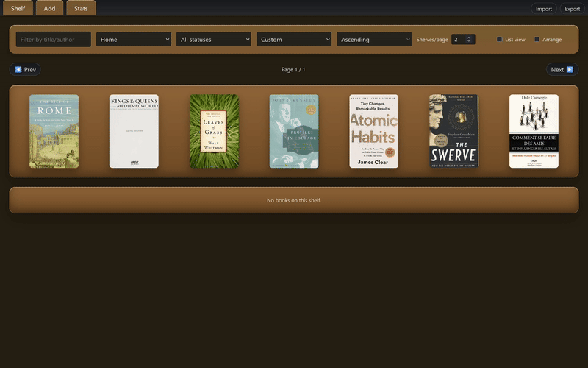Image resolution: width=588 pixels, height=368 pixels.
Task: Click the Export button
Action: [x=573, y=9]
